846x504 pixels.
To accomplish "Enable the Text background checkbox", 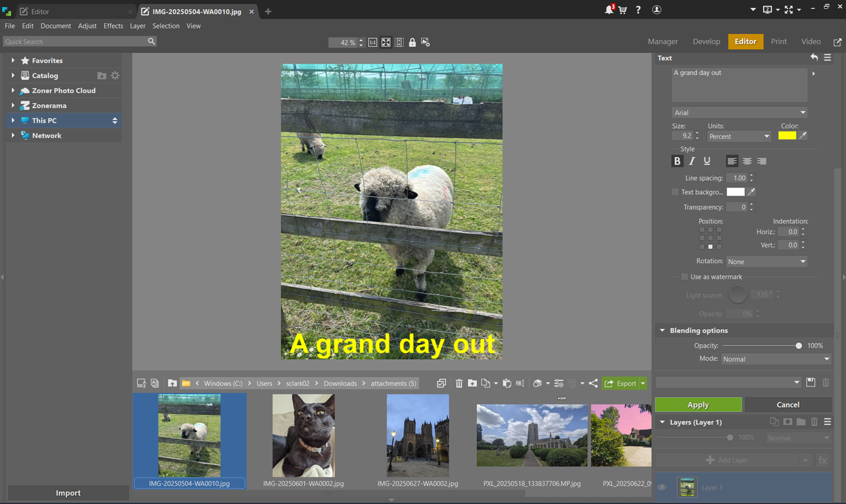I will point(675,192).
